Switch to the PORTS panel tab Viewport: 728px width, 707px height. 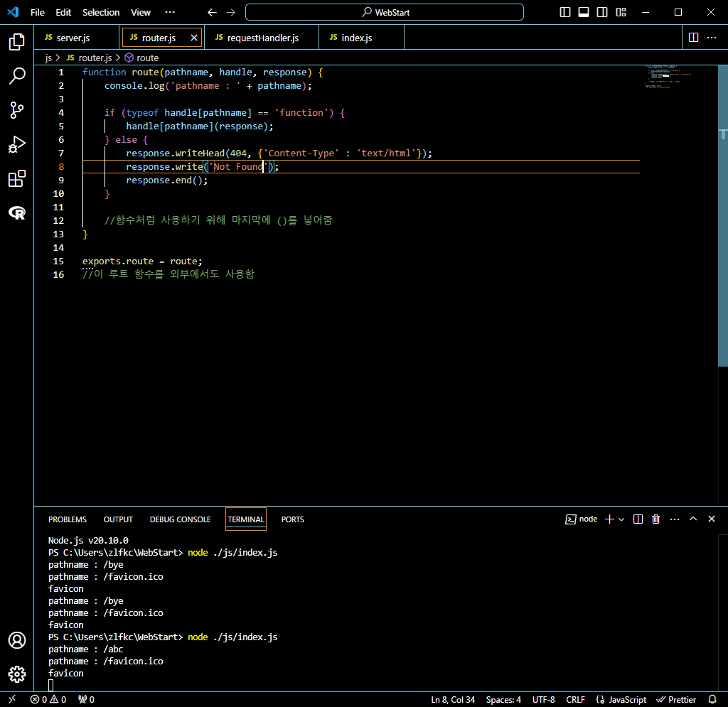(292, 519)
